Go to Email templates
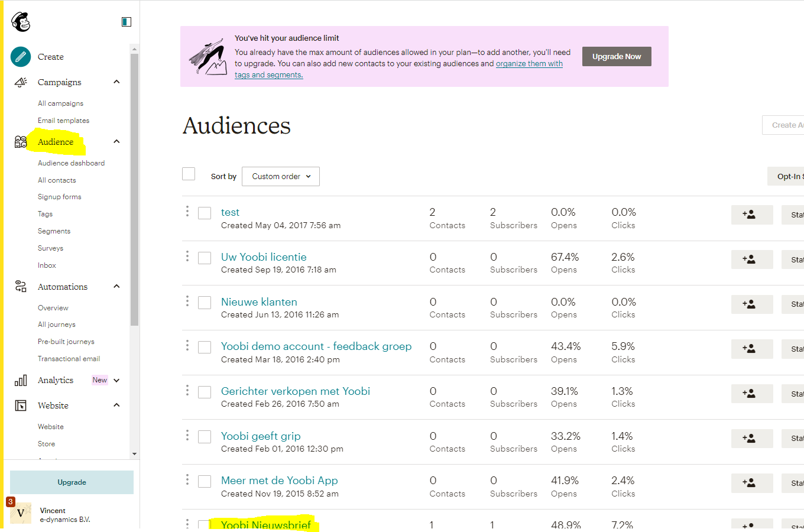This screenshot has height=532, width=804. pos(63,121)
